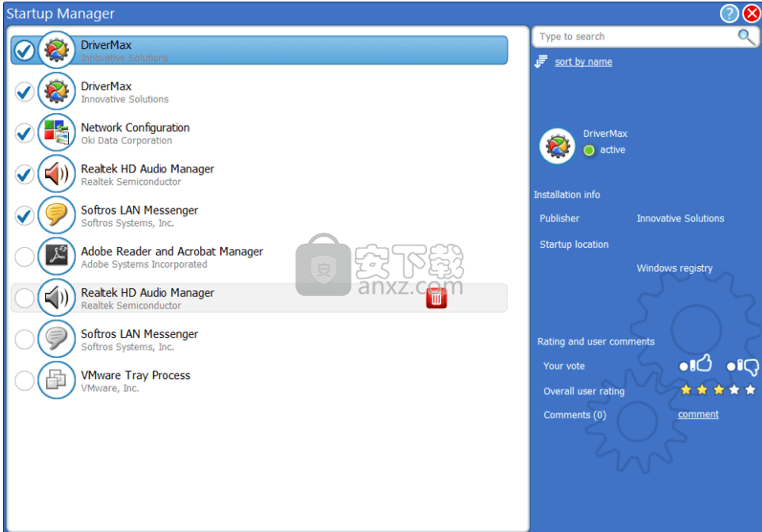Uncheck the second DriverMax startup entry
The height and width of the screenshot is (532, 762).
[x=24, y=91]
